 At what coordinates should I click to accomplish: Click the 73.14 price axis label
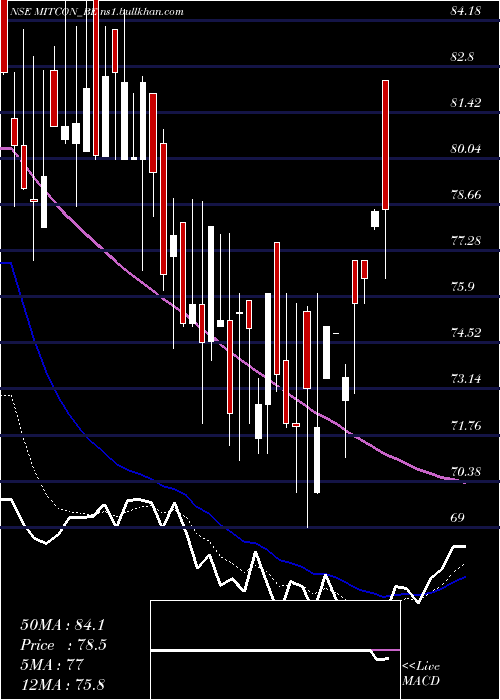(466, 379)
